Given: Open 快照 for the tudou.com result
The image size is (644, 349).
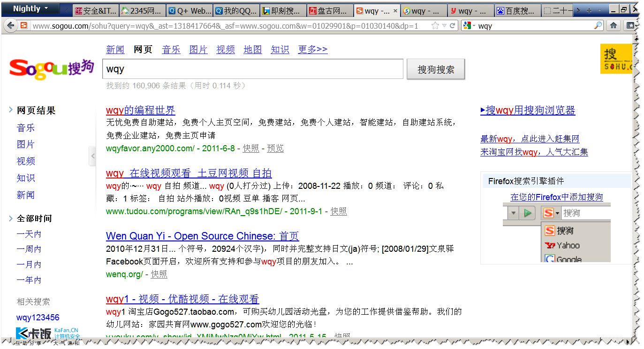Looking at the screenshot, I should 339,211.
